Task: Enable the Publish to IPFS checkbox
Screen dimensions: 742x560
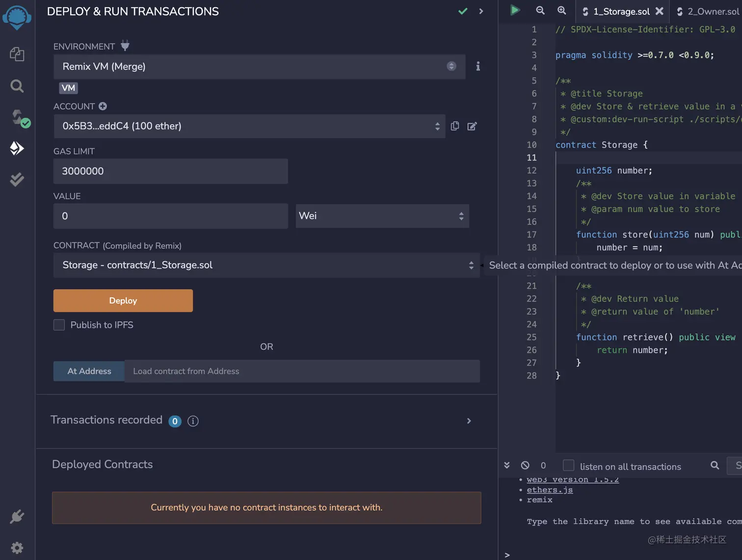Action: pos(59,325)
